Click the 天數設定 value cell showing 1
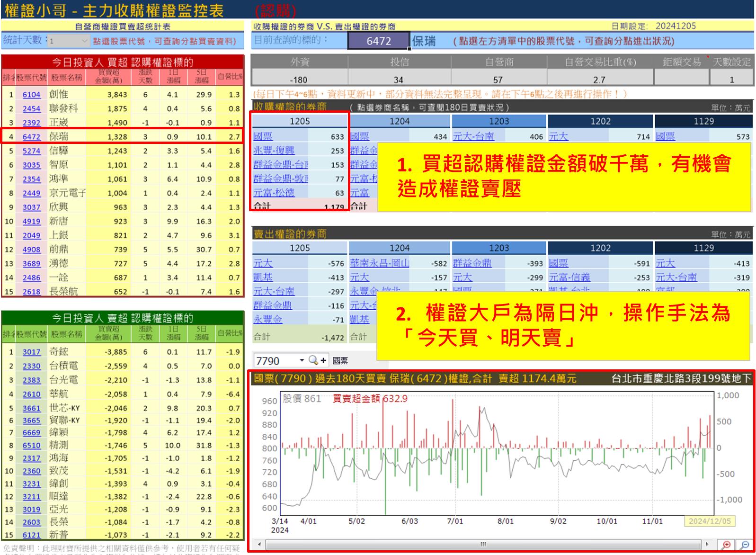This screenshot has height=555, width=756. (731, 80)
